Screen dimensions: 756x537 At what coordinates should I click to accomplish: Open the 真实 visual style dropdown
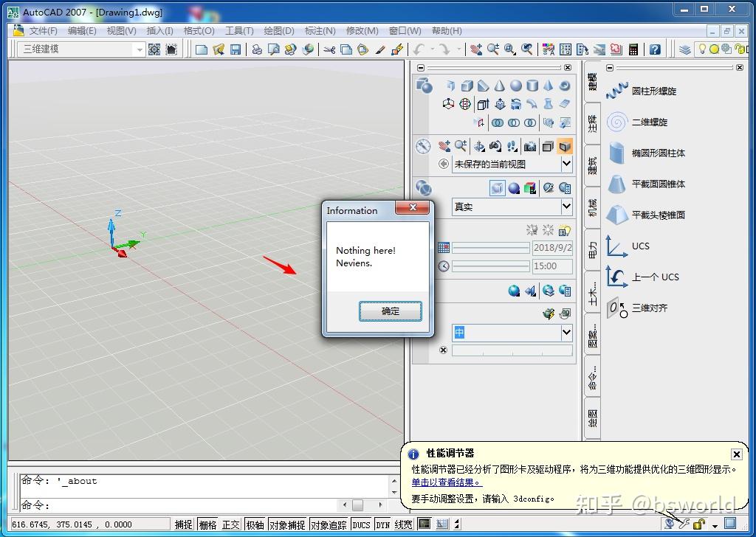[x=566, y=207]
